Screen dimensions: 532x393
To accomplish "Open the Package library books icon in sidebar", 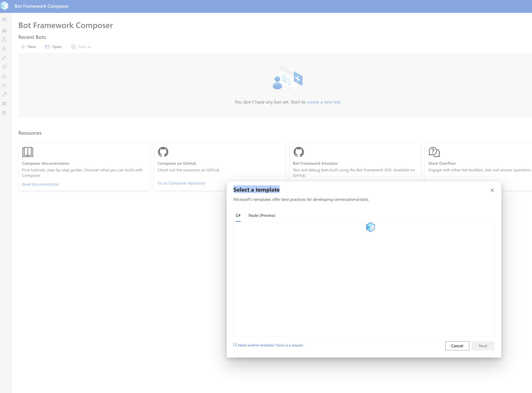I will point(4,113).
